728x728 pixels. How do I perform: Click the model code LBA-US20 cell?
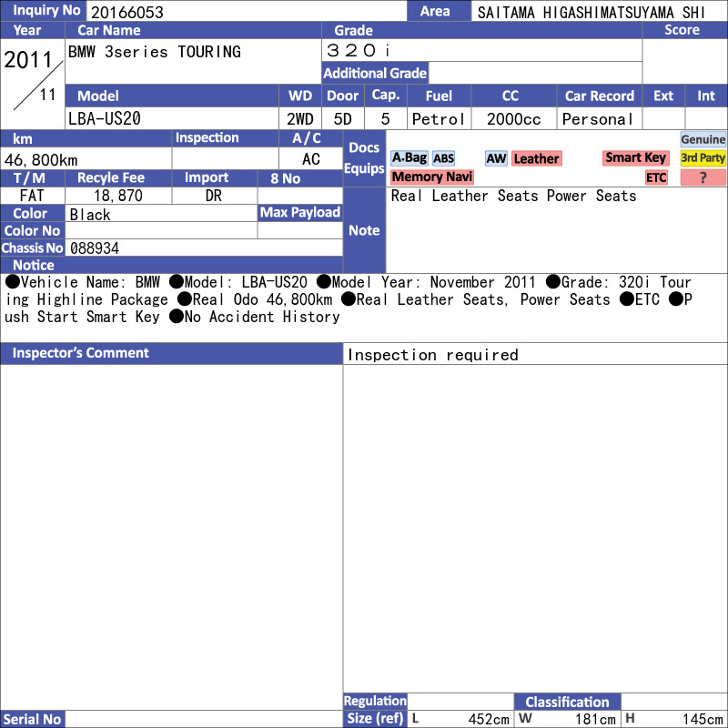coord(172,119)
